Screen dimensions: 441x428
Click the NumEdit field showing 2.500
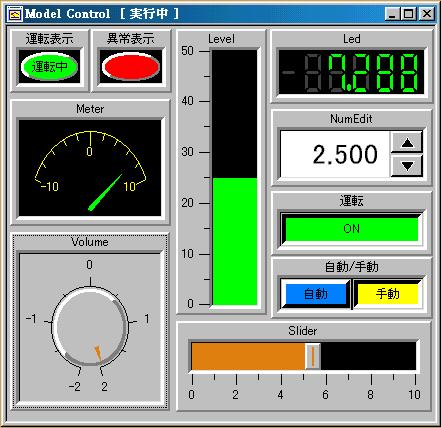click(x=335, y=154)
